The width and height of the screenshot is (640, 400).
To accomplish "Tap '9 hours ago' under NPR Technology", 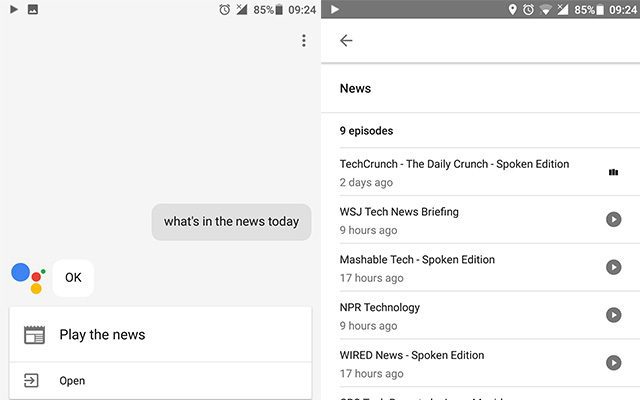I will click(369, 326).
